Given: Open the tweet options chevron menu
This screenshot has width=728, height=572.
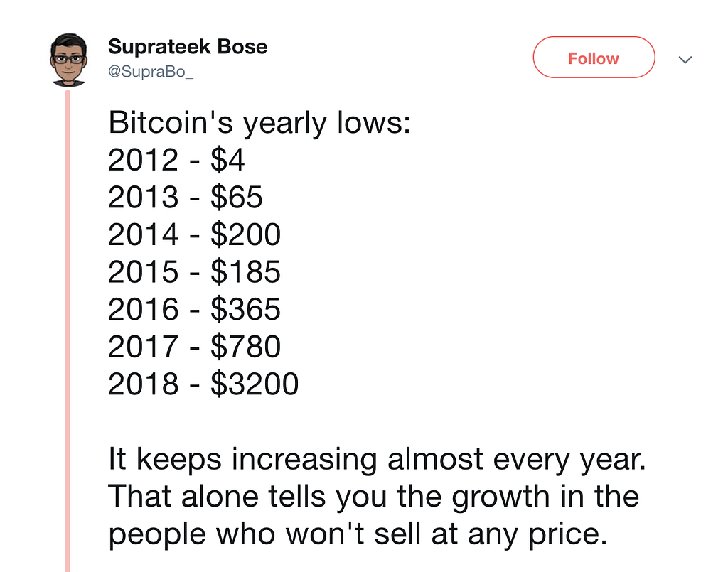Looking at the screenshot, I should pos(685,60).
